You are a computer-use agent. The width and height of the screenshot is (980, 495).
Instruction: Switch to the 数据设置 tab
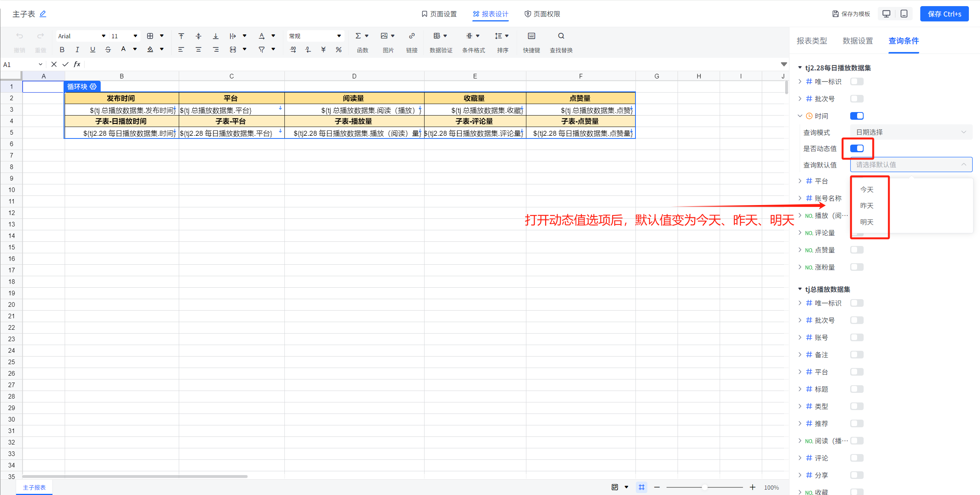coord(857,40)
